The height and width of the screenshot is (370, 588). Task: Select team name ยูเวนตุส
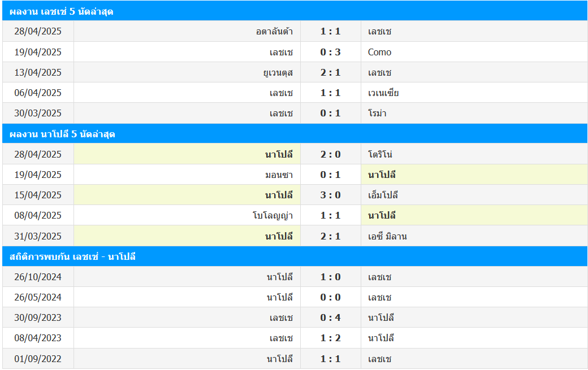pos(278,73)
